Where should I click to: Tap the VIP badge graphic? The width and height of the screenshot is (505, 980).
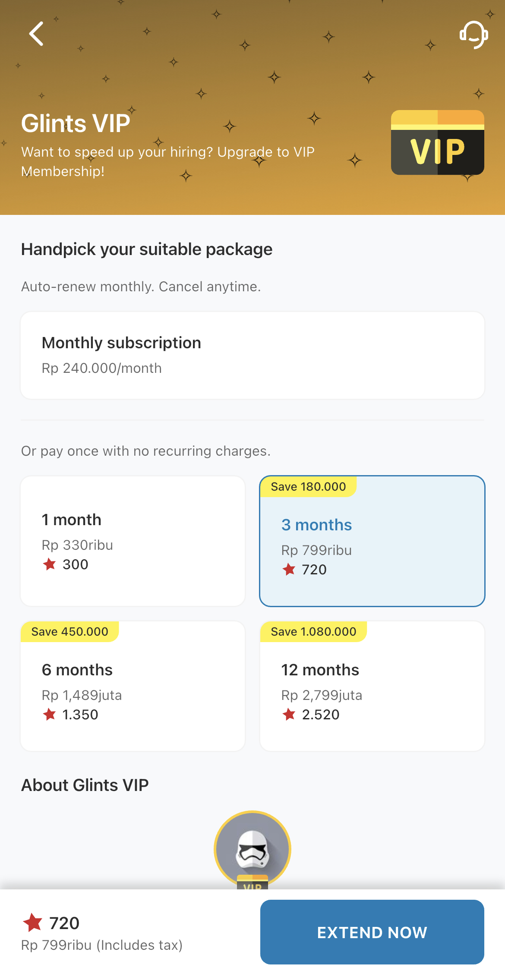[437, 142]
